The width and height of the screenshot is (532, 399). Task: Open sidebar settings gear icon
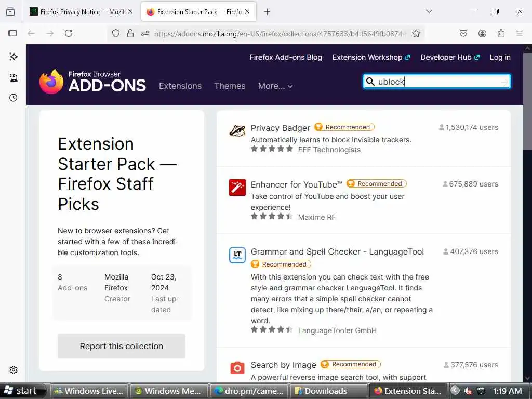pyautogui.click(x=14, y=370)
